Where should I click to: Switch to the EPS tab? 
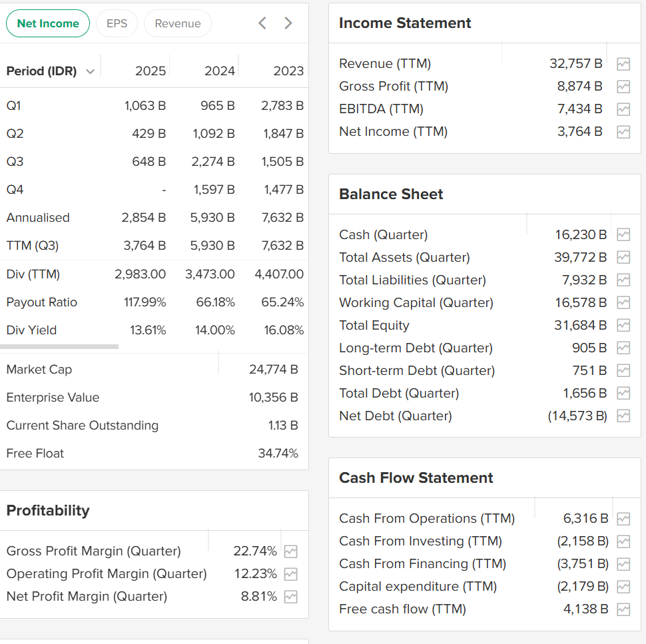pyautogui.click(x=117, y=23)
